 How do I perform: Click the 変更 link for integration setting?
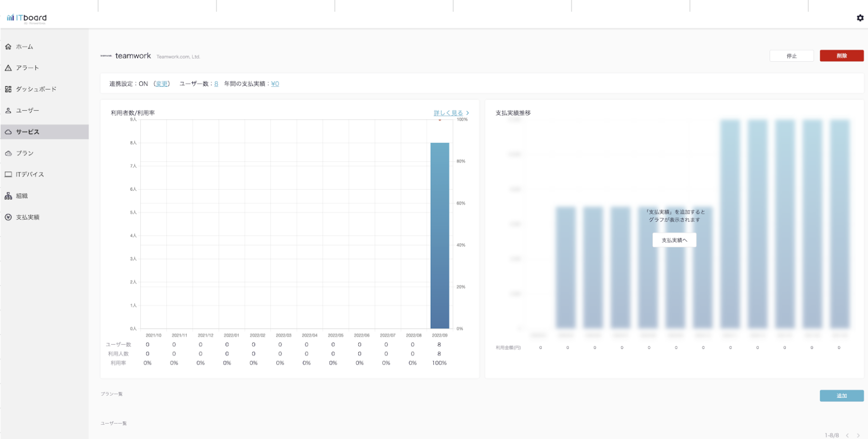tap(162, 84)
